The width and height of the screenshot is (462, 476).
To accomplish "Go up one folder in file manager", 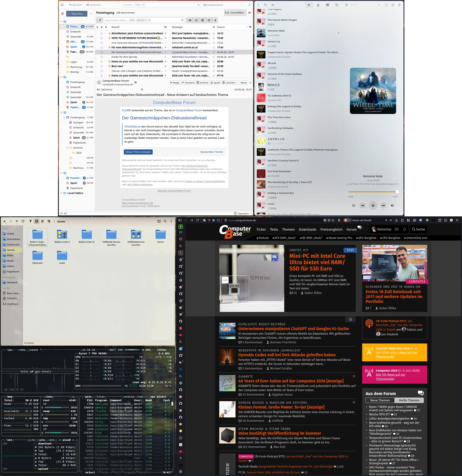I will (x=17, y=221).
